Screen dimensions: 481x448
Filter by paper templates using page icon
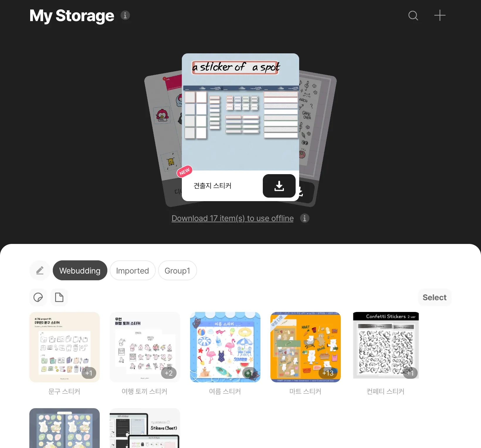coord(59,297)
